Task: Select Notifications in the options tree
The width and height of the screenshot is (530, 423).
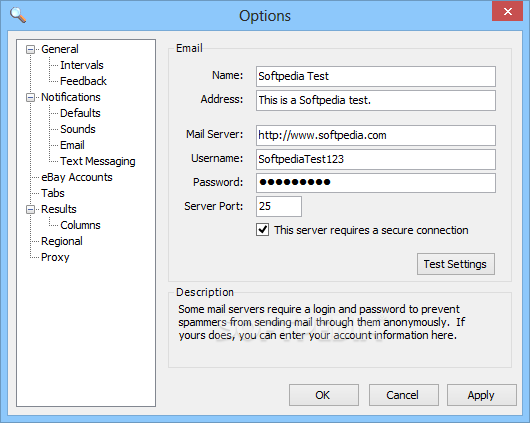Action: coord(71,97)
